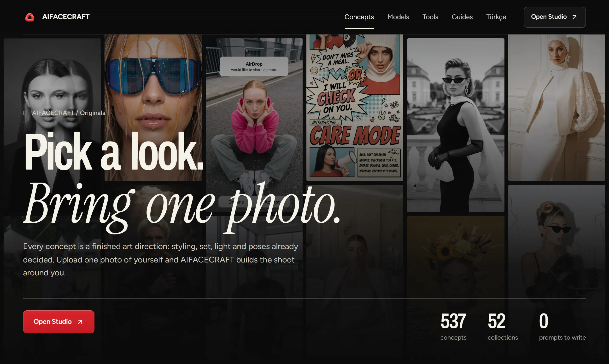Click the AIFACECRAFT brand name text

click(66, 17)
